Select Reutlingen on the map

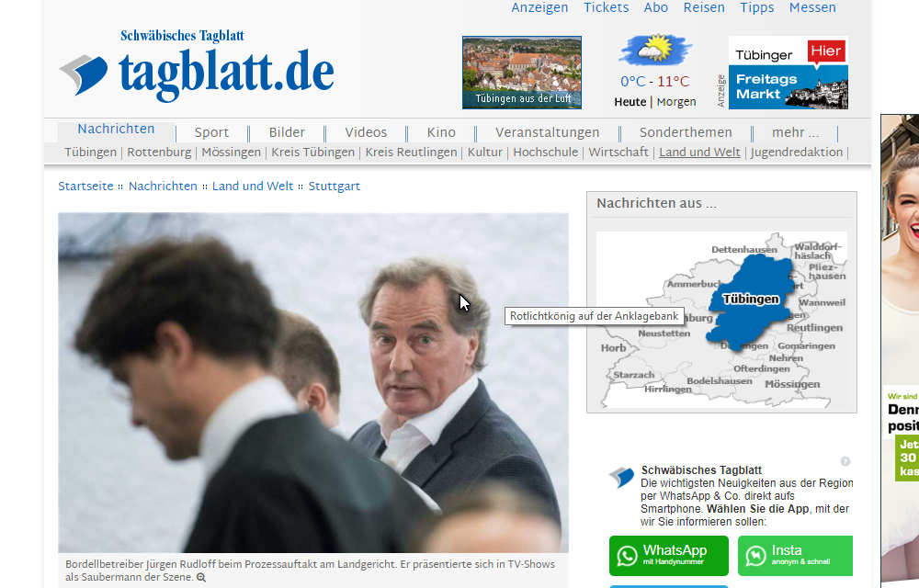tap(814, 328)
